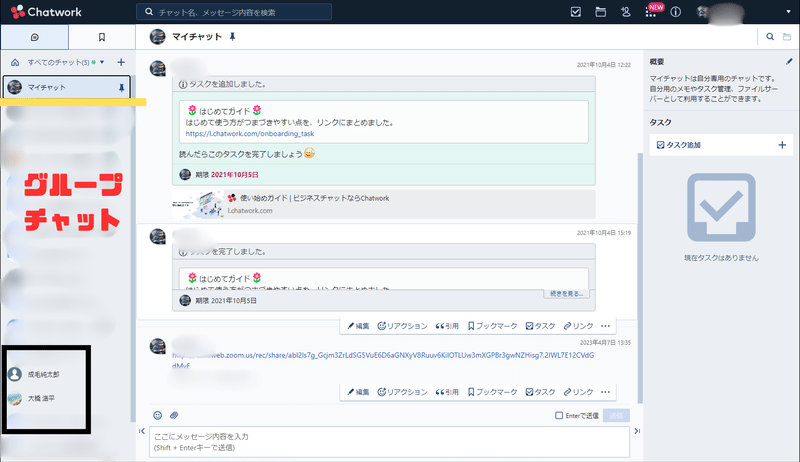Viewport: 800px width, 462px height.
Task: Click ブックマーク on the zoom link message
Action: point(492,392)
